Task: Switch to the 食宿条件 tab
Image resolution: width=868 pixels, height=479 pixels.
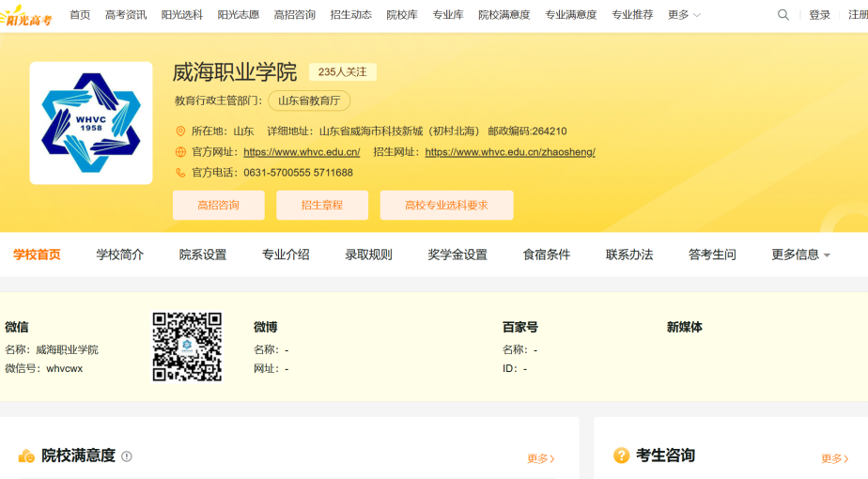Action: (547, 255)
